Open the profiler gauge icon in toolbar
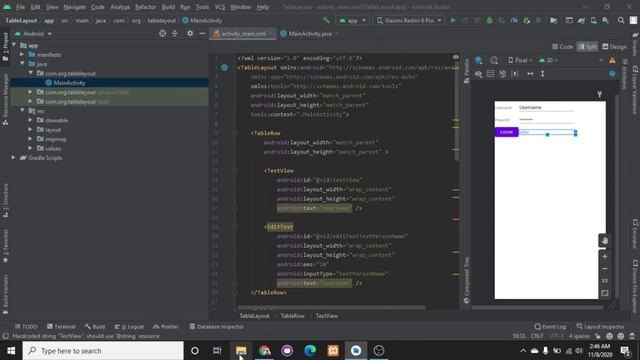The width and height of the screenshot is (640, 360). pos(514,20)
